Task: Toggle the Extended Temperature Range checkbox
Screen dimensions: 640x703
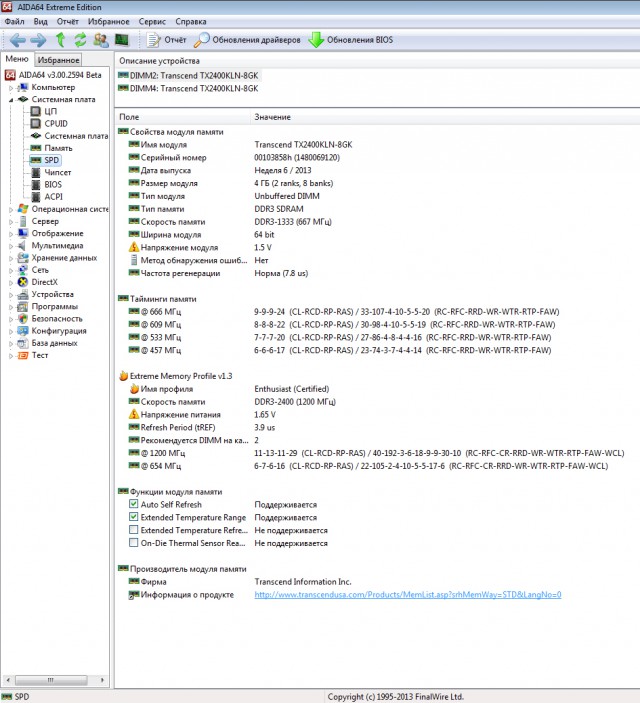Action: pyautogui.click(x=133, y=517)
